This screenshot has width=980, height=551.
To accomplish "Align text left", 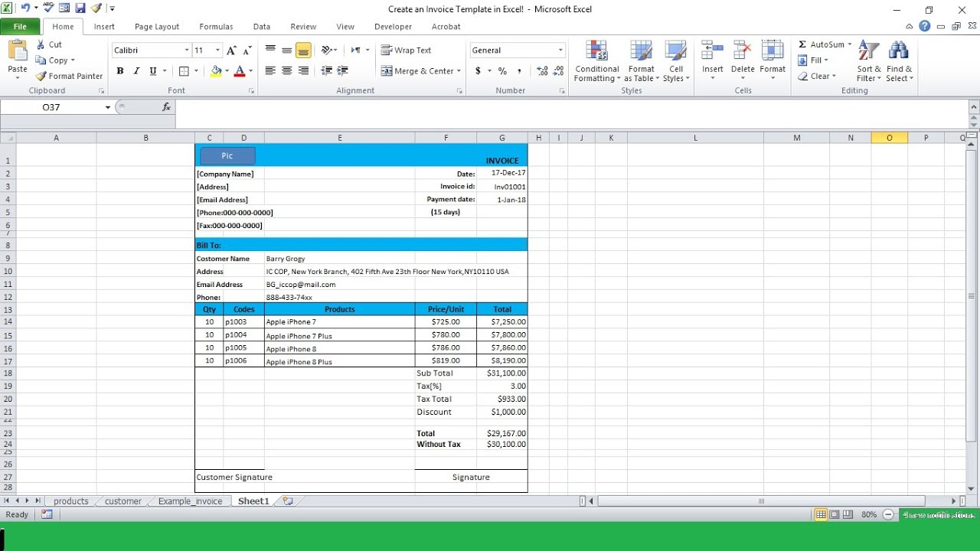I will pos(270,71).
